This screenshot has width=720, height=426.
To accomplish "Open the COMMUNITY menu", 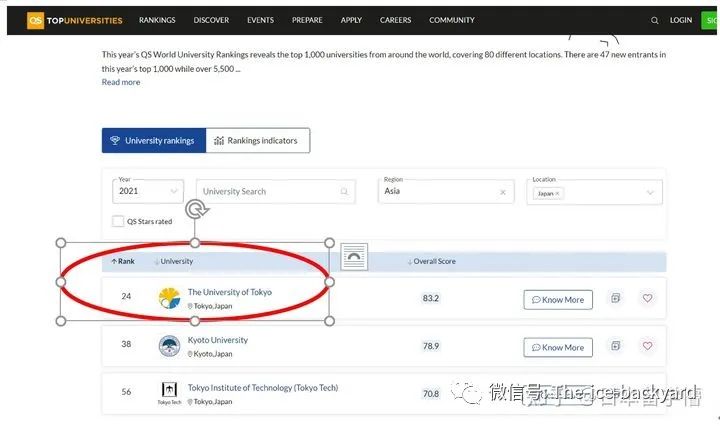I will pos(452,20).
